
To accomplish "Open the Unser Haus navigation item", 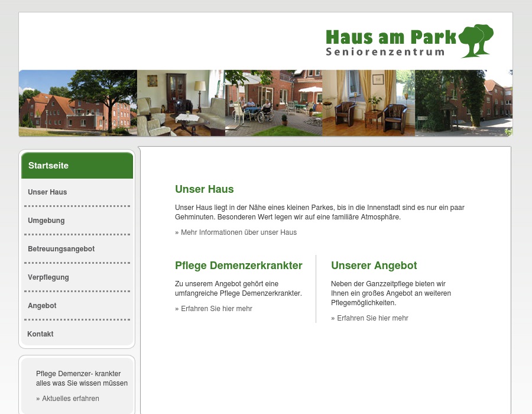I will tap(47, 192).
